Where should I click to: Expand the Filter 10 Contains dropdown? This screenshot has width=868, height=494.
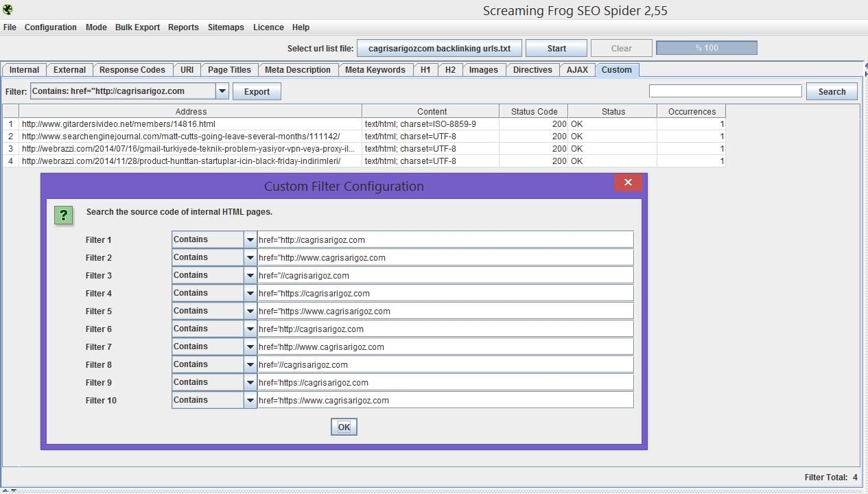(x=250, y=400)
